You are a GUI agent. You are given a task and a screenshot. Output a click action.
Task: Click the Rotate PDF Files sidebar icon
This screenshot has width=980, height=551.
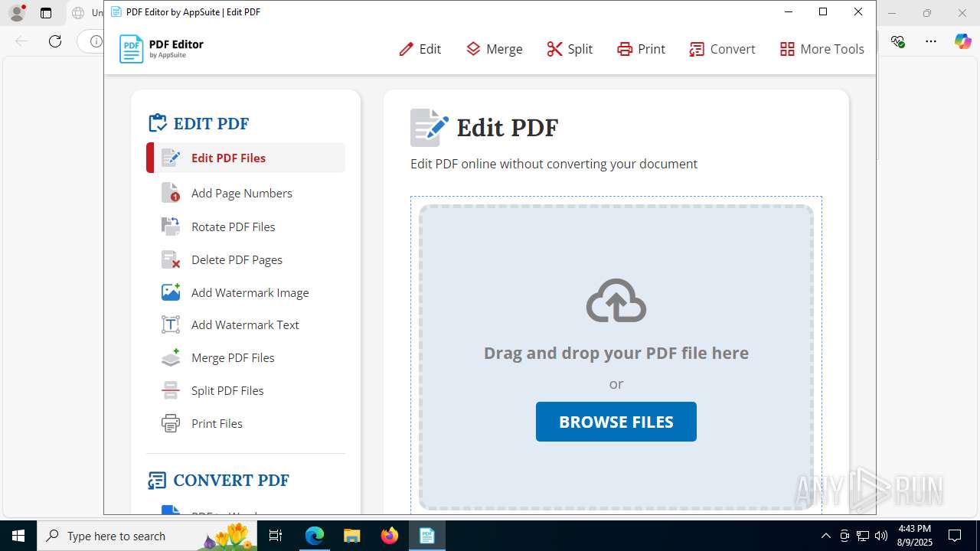click(171, 227)
